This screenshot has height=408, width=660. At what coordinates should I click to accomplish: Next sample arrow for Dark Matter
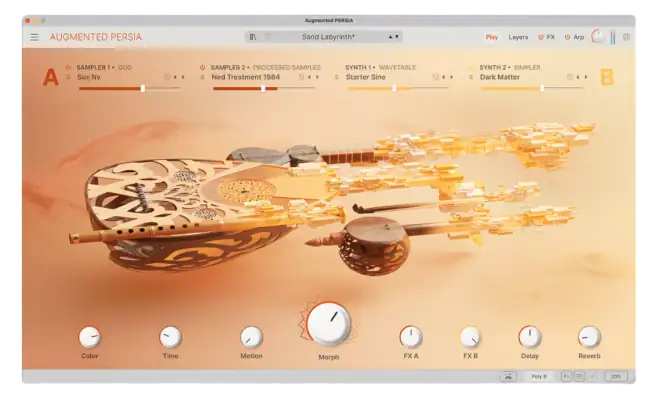[586, 77]
